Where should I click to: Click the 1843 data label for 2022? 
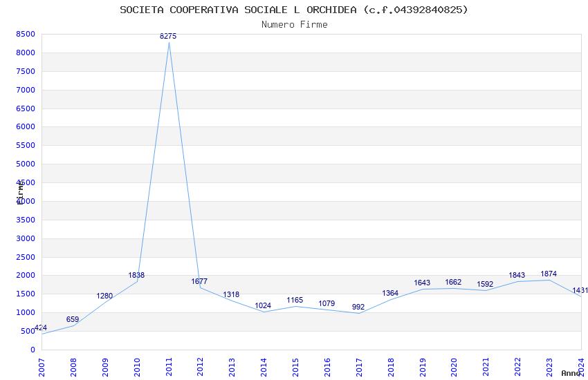pyautogui.click(x=517, y=276)
